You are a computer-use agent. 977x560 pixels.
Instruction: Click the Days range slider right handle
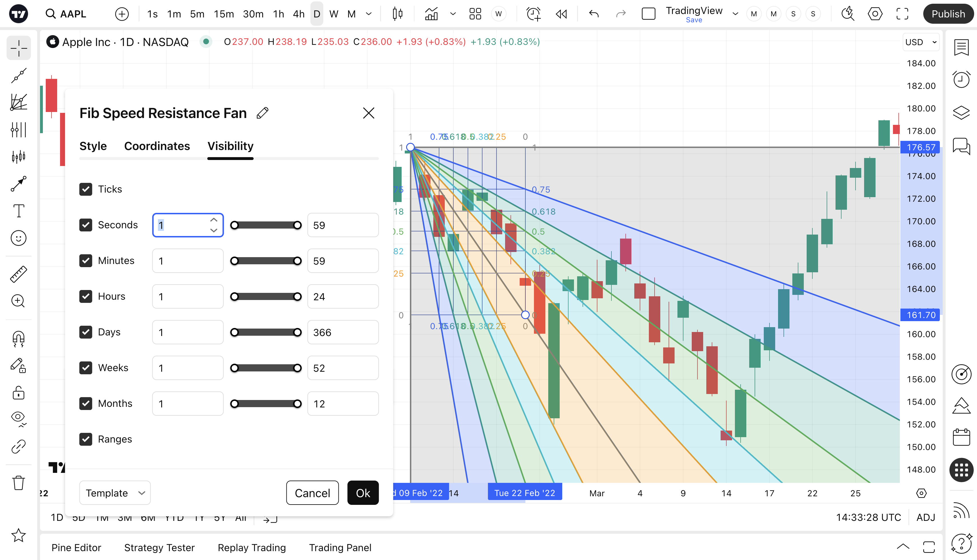click(297, 332)
